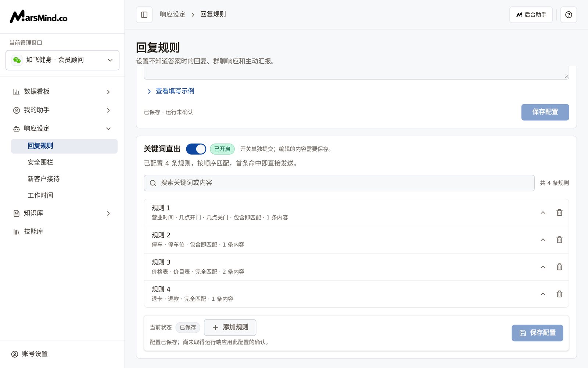This screenshot has height=368, width=588.
Task: Delete 规则 4 with trash icon
Action: pyautogui.click(x=559, y=294)
